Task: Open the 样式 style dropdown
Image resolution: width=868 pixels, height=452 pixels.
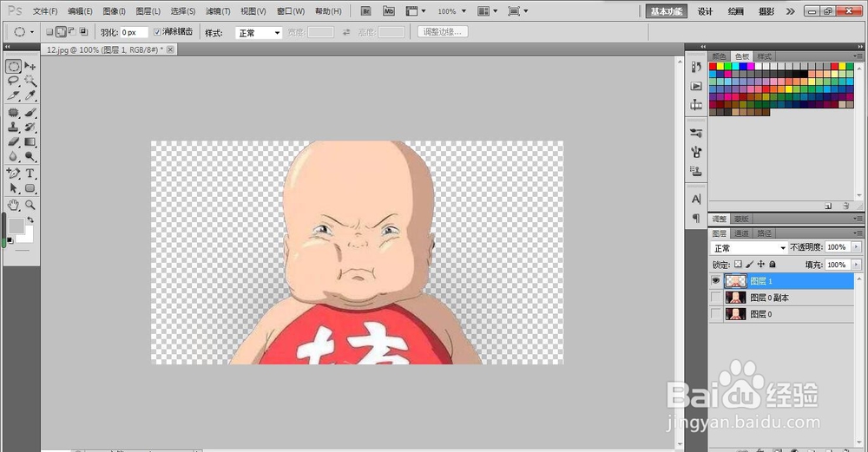Action: (259, 33)
